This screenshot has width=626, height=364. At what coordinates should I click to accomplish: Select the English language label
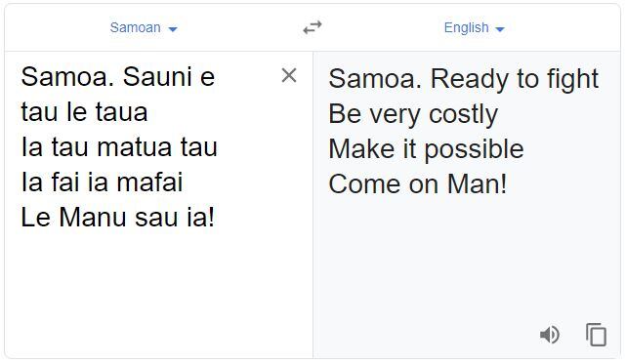466,27
